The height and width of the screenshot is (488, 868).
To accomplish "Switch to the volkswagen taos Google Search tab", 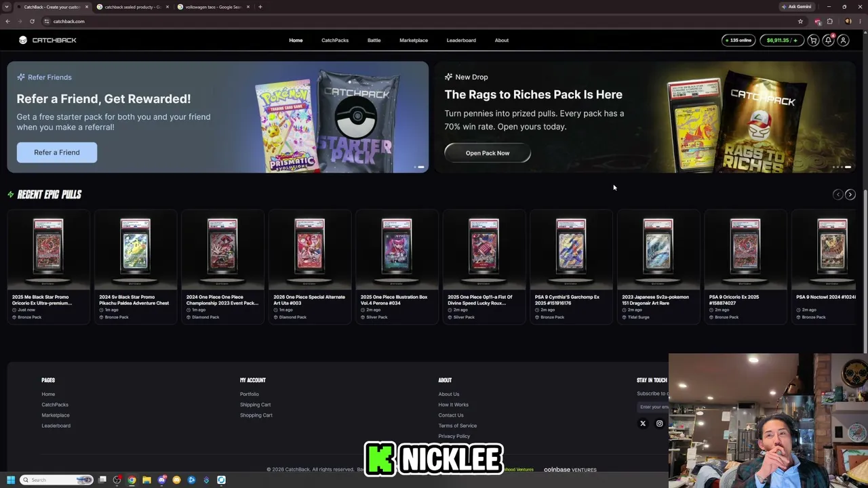I will (x=214, y=7).
